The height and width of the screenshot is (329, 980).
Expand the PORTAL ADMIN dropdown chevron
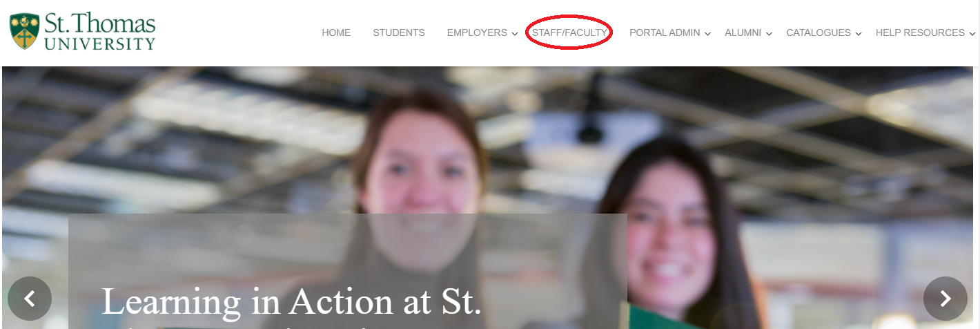coord(707,34)
